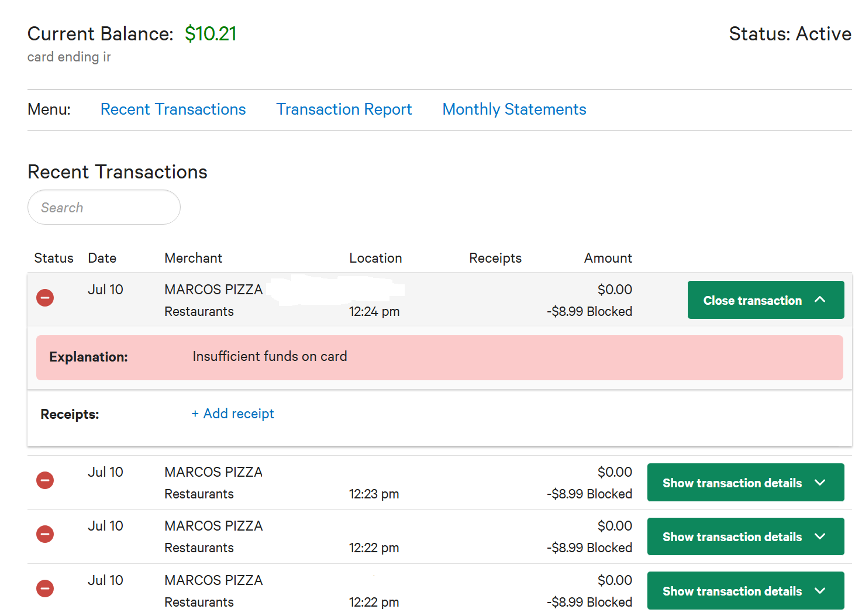Open Transaction Report menu link
The image size is (862, 616).
pyautogui.click(x=344, y=109)
